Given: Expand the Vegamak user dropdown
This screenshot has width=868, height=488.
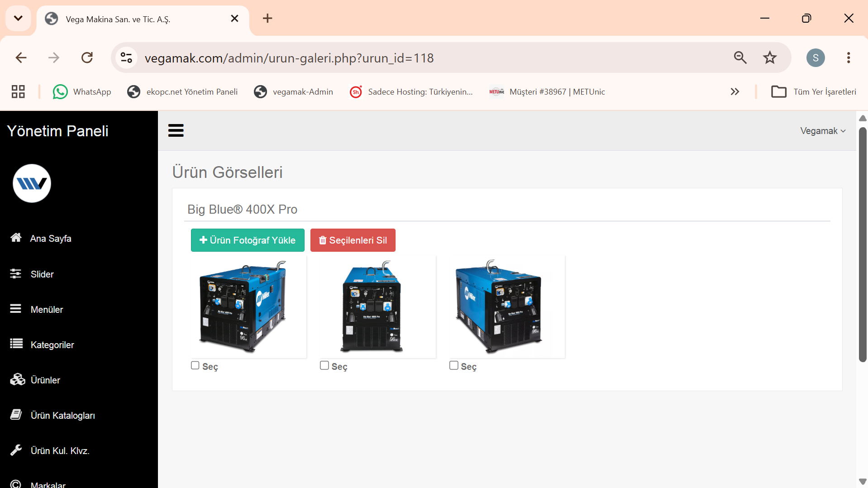Looking at the screenshot, I should click(x=823, y=131).
